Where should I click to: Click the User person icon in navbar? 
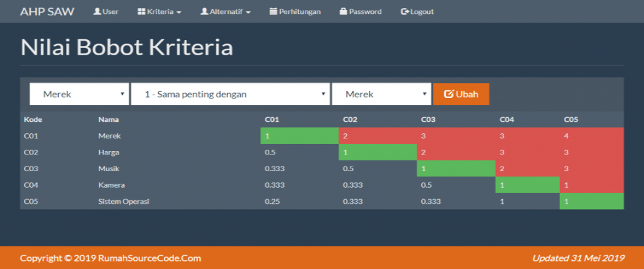(x=97, y=11)
